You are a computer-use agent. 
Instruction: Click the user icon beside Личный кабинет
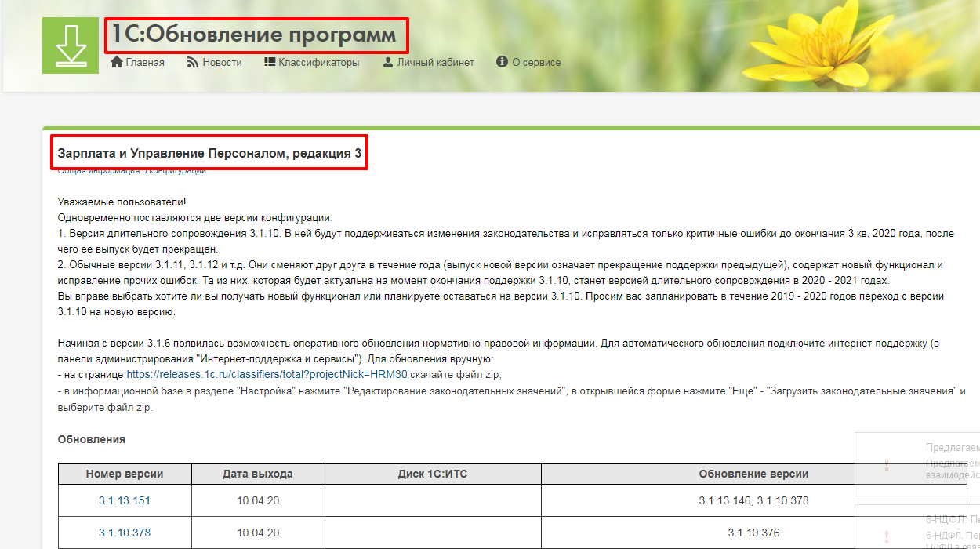(387, 62)
